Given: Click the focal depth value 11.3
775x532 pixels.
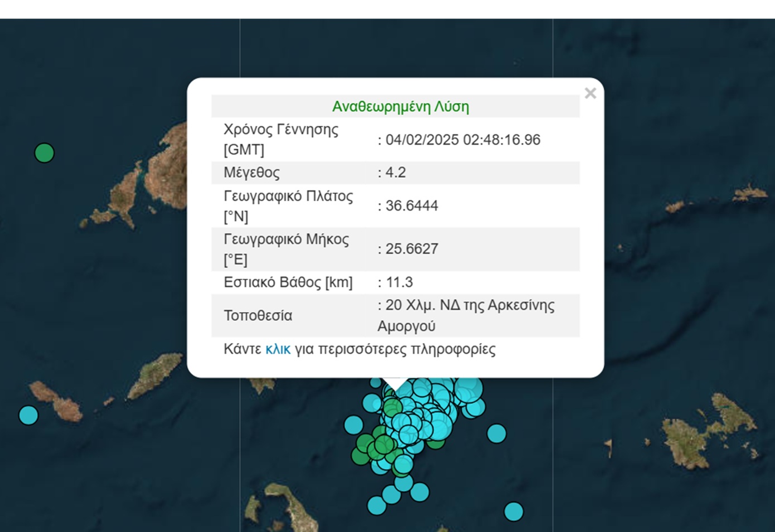Looking at the screenshot, I should click(399, 282).
